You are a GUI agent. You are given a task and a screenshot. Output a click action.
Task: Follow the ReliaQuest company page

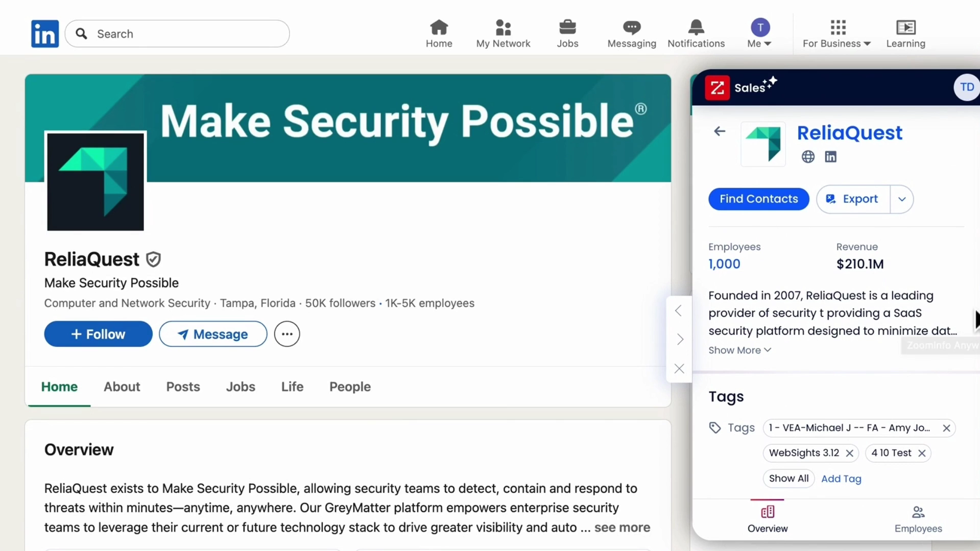(98, 334)
